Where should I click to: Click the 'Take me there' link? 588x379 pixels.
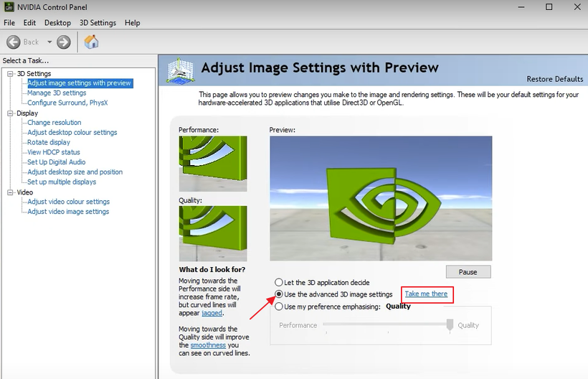426,294
